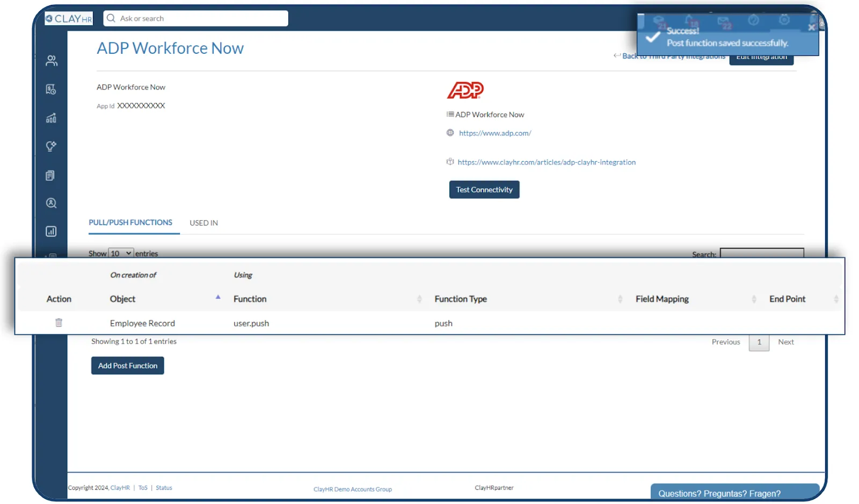Switch to the USED IN tab
859x504 pixels.
click(x=203, y=223)
